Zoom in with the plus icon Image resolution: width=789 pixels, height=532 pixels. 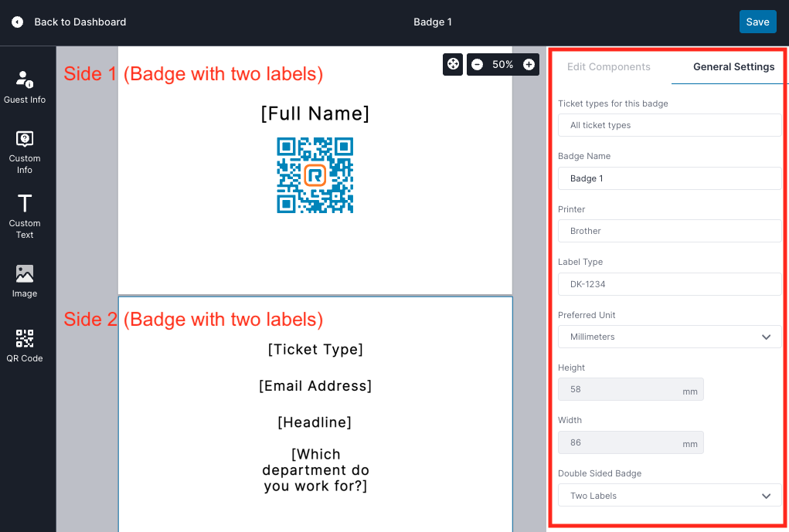(529, 64)
